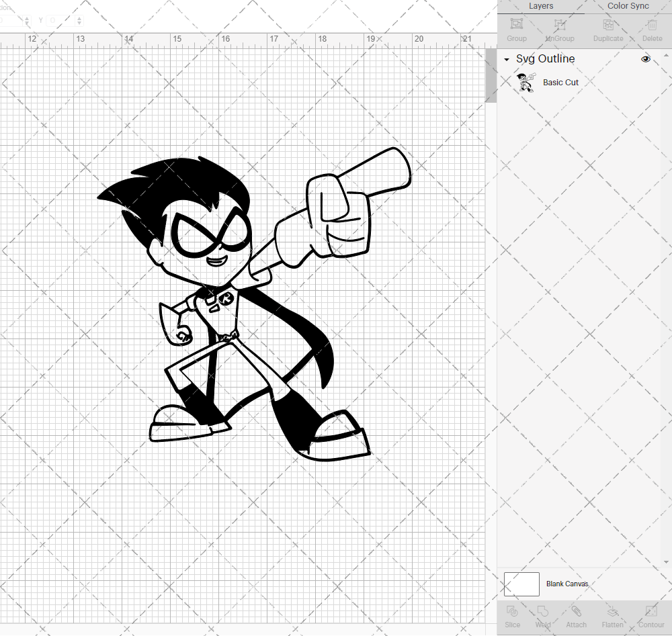Viewport: 672px width, 636px height.
Task: Click the UnGroup icon
Action: (560, 24)
